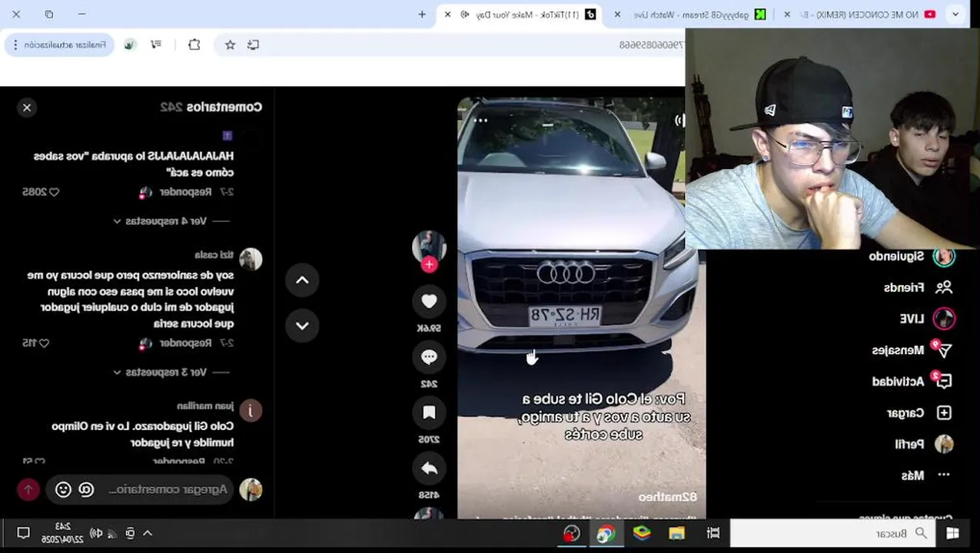
Task: Open Chrome from the taskbar
Action: [x=606, y=534]
